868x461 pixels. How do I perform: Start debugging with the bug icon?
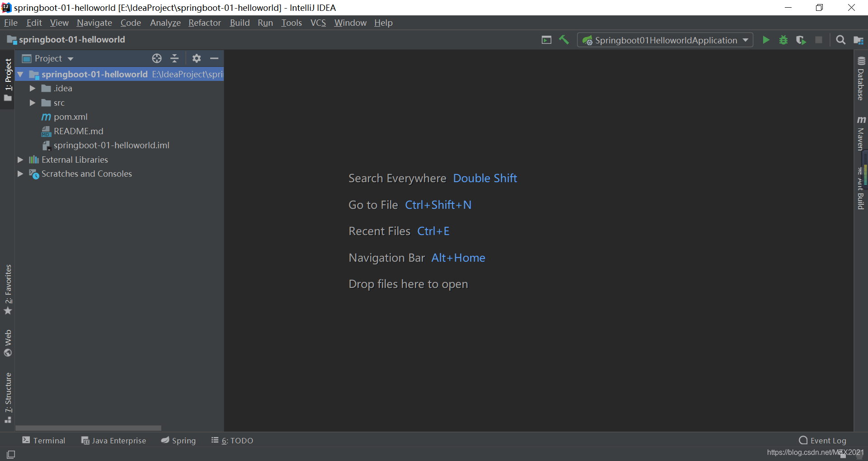[783, 40]
